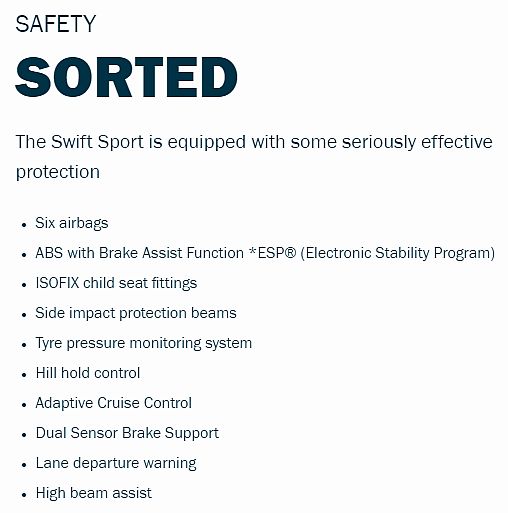Click bullet point beside Six airbags
Viewport: 508px width, 513px height.
click(24, 225)
